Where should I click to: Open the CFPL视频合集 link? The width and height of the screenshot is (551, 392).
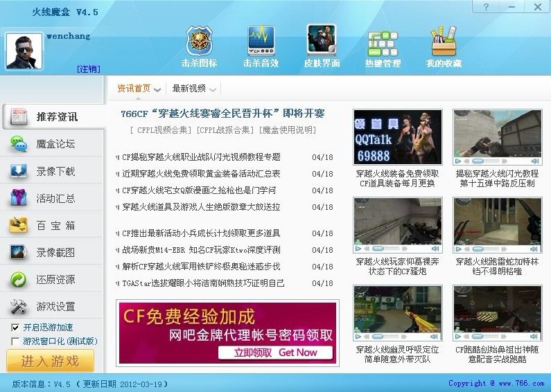[160, 130]
